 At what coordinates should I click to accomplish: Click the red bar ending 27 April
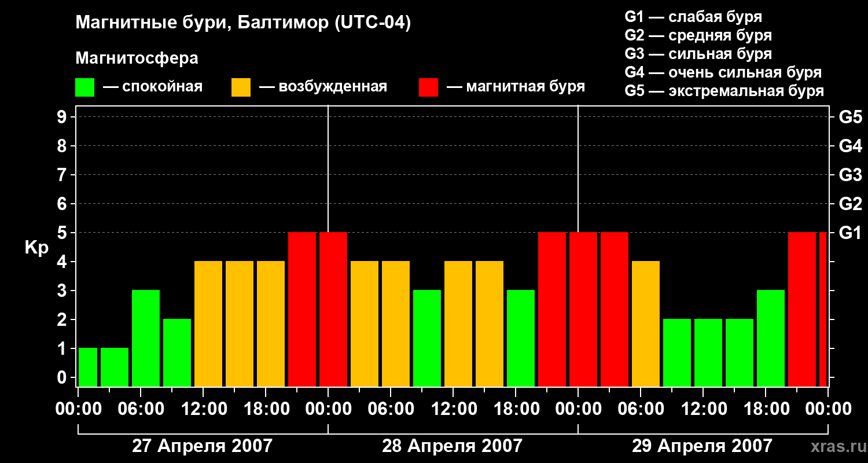click(x=302, y=309)
